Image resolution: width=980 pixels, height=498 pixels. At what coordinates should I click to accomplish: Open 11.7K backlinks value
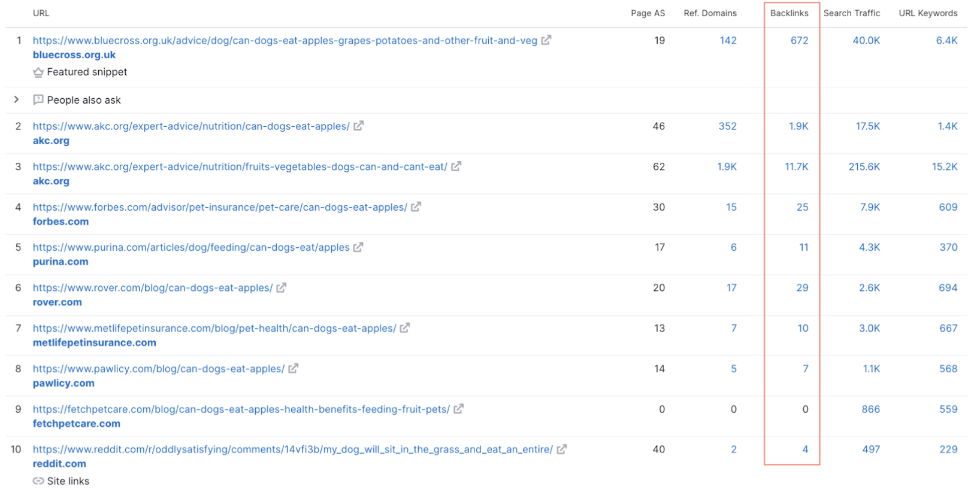797,167
